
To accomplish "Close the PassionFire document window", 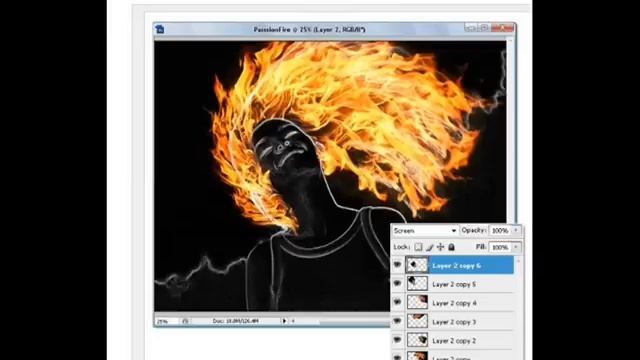I will 502,28.
